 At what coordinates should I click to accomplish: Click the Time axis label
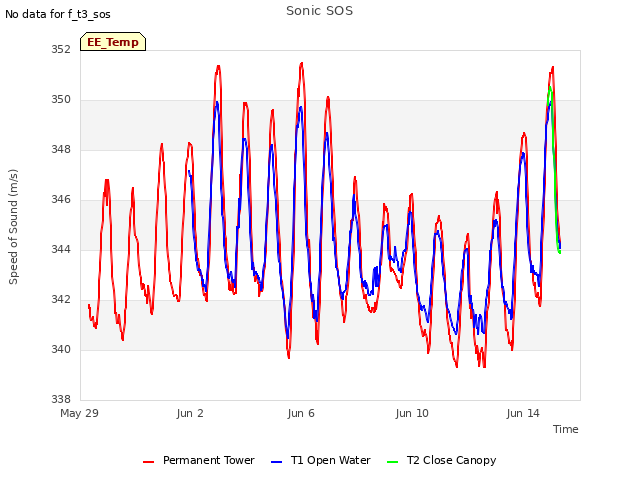(x=566, y=429)
